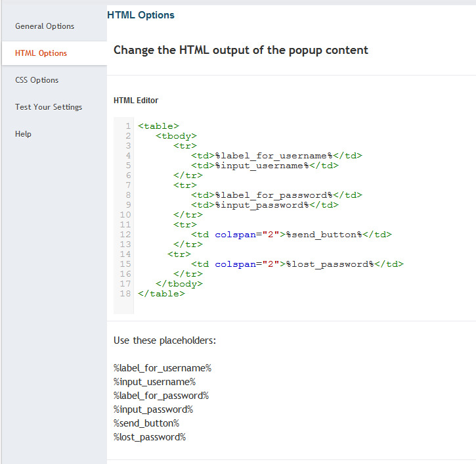The width and height of the screenshot is (476, 464).
Task: Click the %lost_password% colspan line in editor
Action: [x=297, y=264]
